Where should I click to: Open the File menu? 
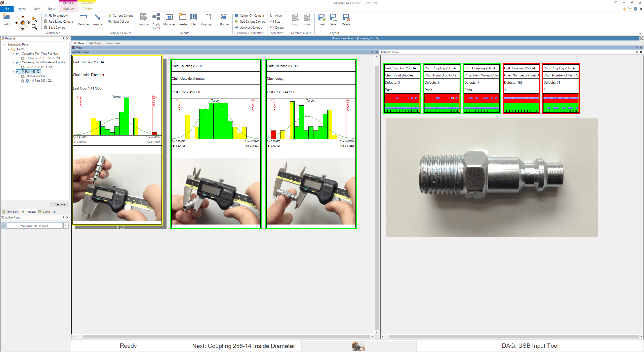(x=7, y=9)
